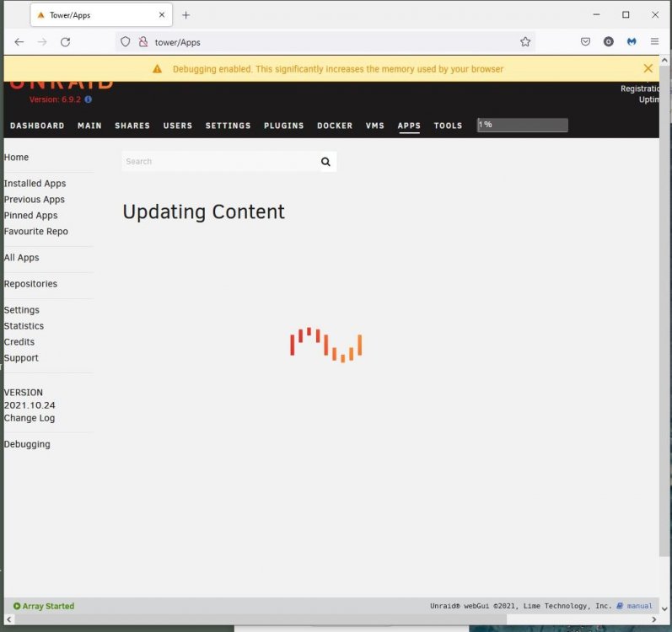The height and width of the screenshot is (632, 672).
Task: Open the Change Log link
Action: pyautogui.click(x=30, y=418)
